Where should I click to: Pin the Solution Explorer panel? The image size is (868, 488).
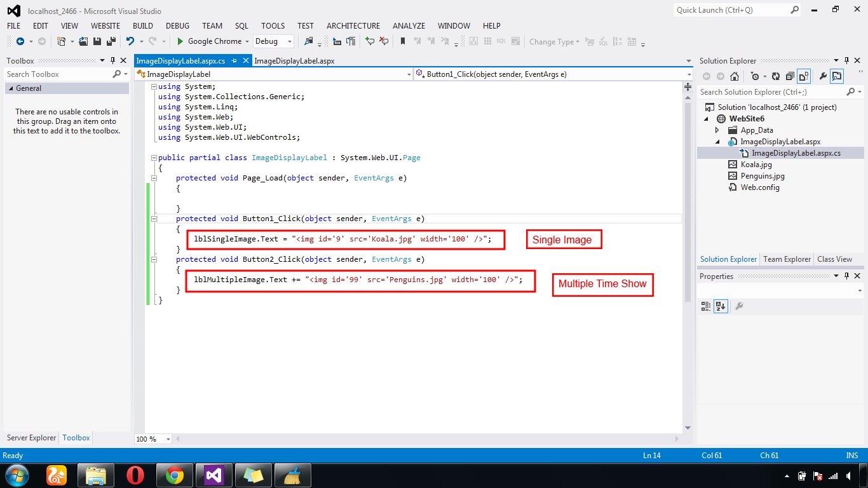[x=846, y=60]
